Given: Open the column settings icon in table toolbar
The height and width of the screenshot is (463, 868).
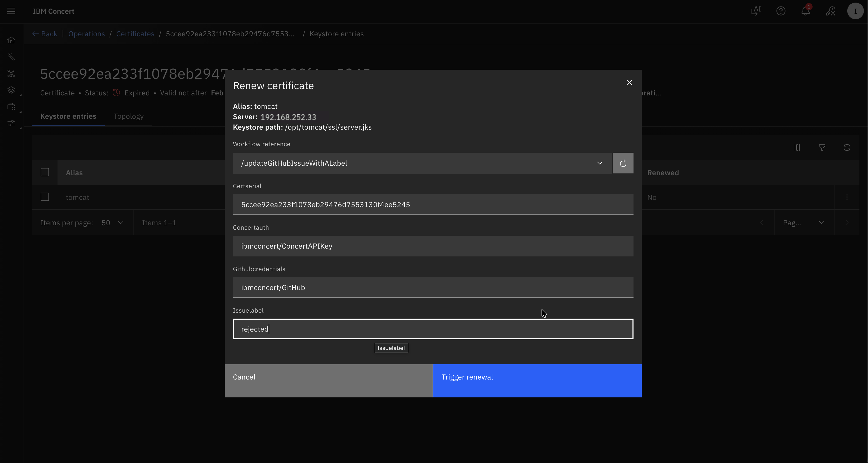Looking at the screenshot, I should point(797,148).
